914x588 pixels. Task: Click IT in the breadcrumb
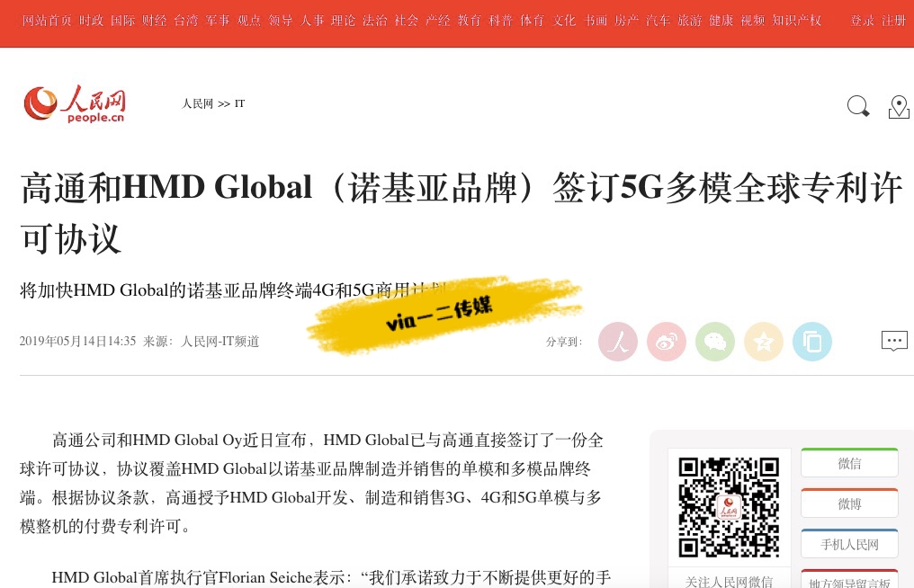coord(239,103)
